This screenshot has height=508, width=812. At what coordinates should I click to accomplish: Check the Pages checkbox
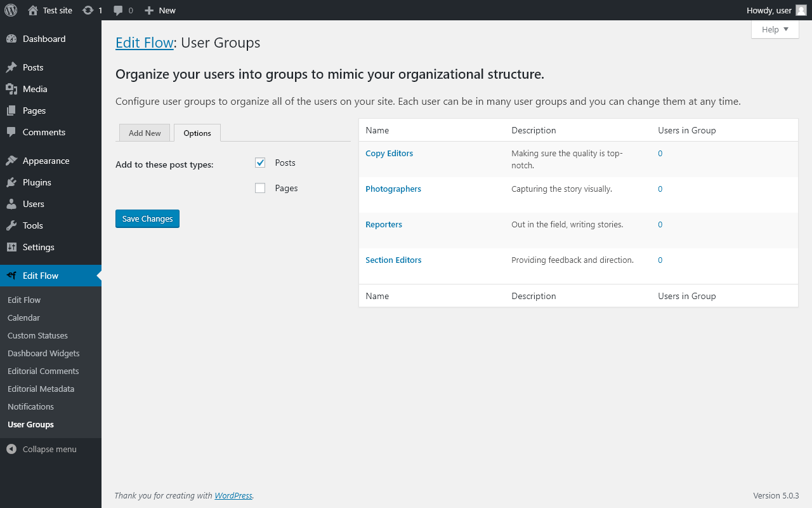(260, 188)
